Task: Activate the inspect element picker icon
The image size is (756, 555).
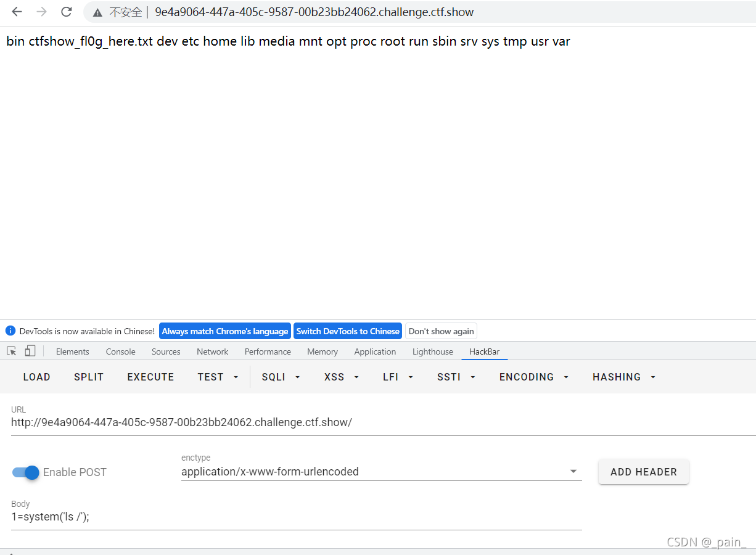Action: coord(12,351)
